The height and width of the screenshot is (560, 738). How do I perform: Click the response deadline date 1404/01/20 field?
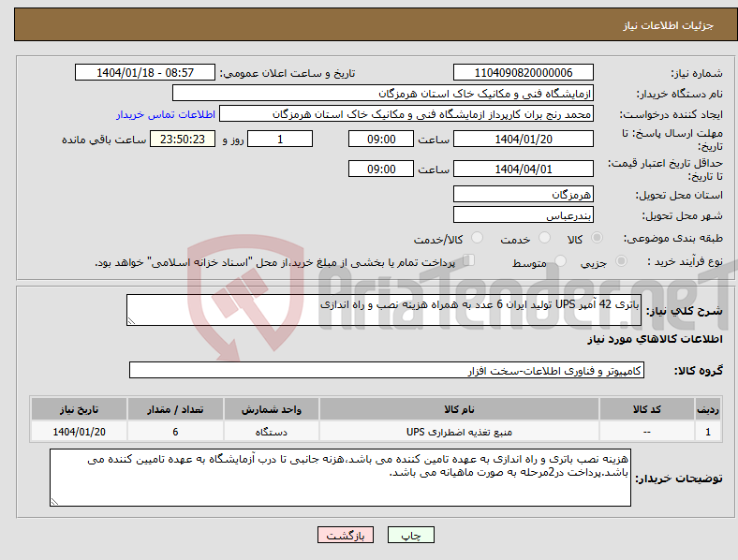pyautogui.click(x=523, y=139)
